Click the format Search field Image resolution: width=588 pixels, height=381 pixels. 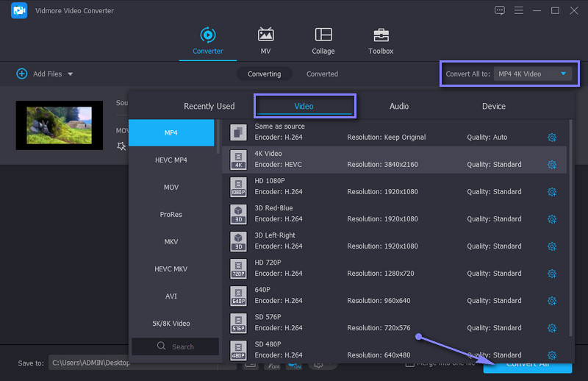coord(175,346)
